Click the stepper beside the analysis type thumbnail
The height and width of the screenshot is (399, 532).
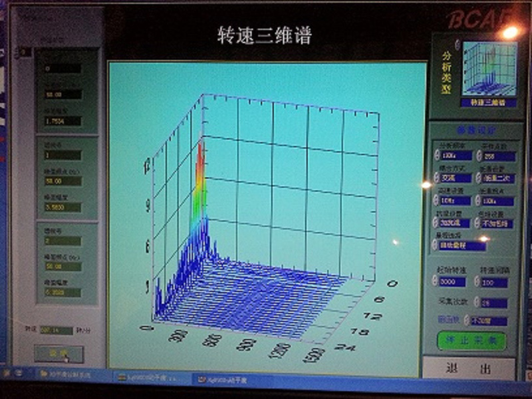coord(458,45)
